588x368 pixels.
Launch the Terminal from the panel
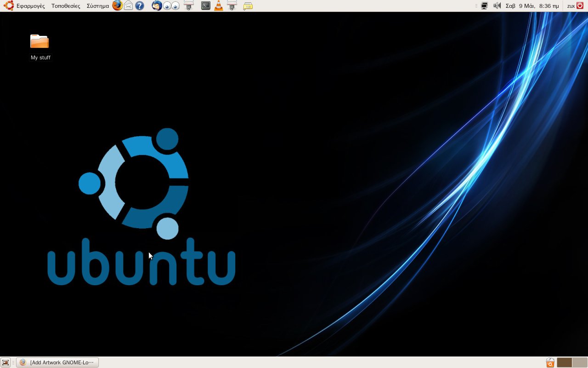206,6
